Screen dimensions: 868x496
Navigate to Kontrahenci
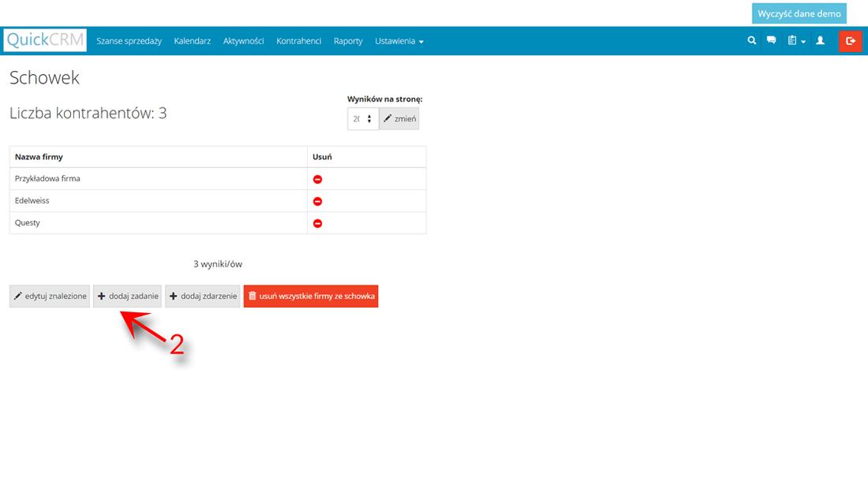298,41
